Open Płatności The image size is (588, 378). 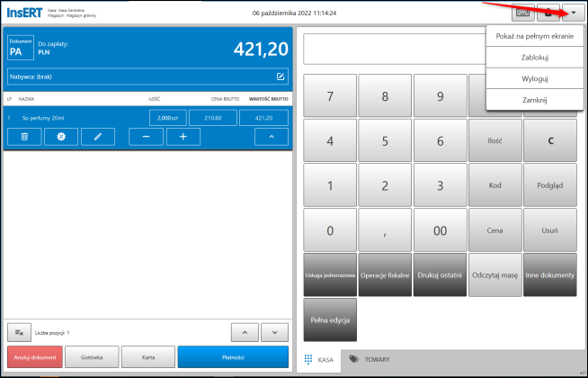(x=233, y=357)
